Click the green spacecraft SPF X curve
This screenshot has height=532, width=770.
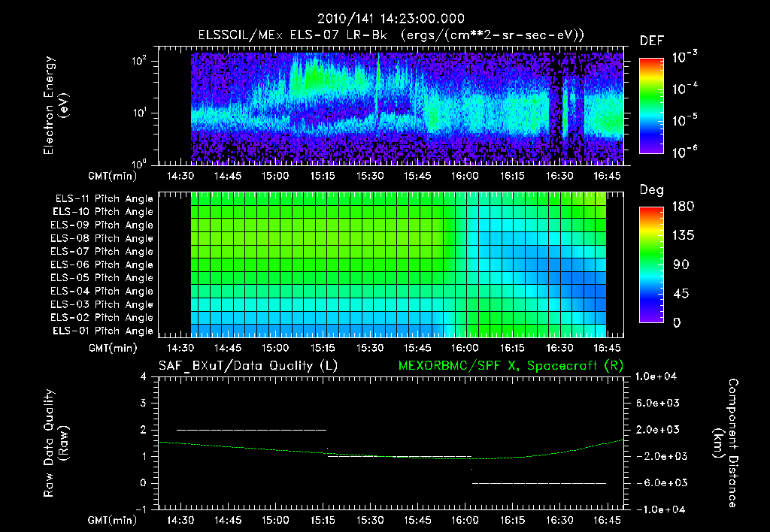pyautogui.click(x=391, y=456)
